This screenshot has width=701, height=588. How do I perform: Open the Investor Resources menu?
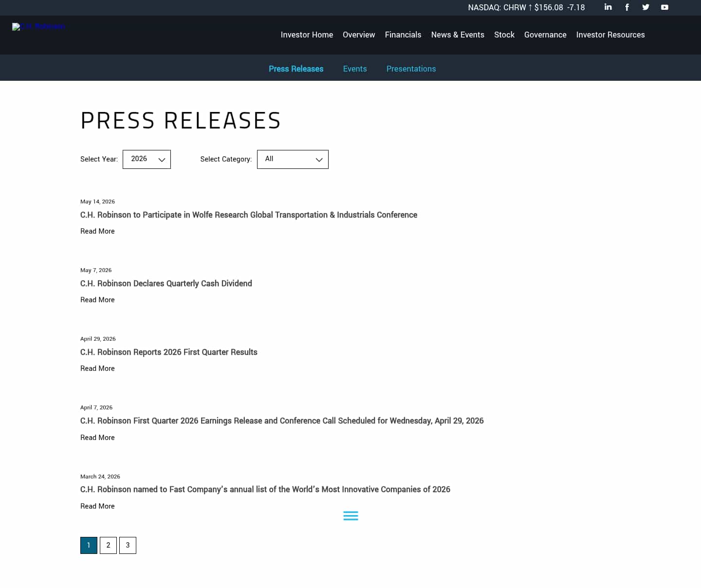(610, 35)
